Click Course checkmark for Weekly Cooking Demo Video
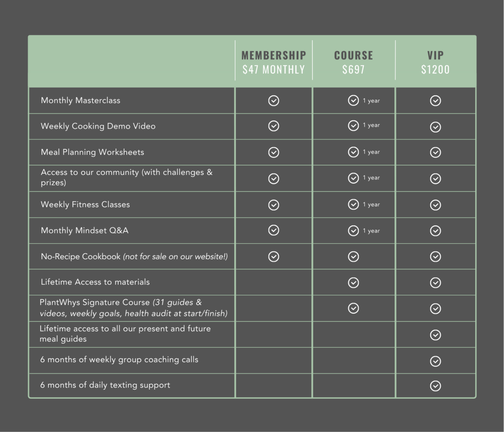 pyautogui.click(x=353, y=125)
